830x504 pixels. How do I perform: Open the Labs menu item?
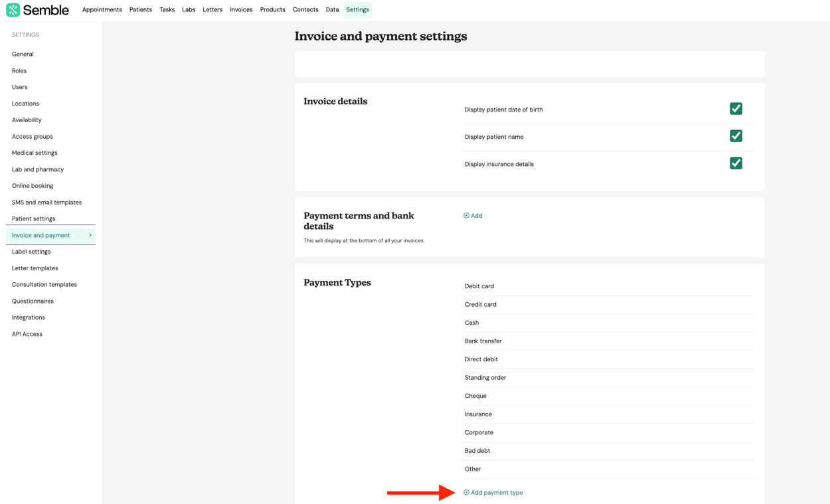189,10
